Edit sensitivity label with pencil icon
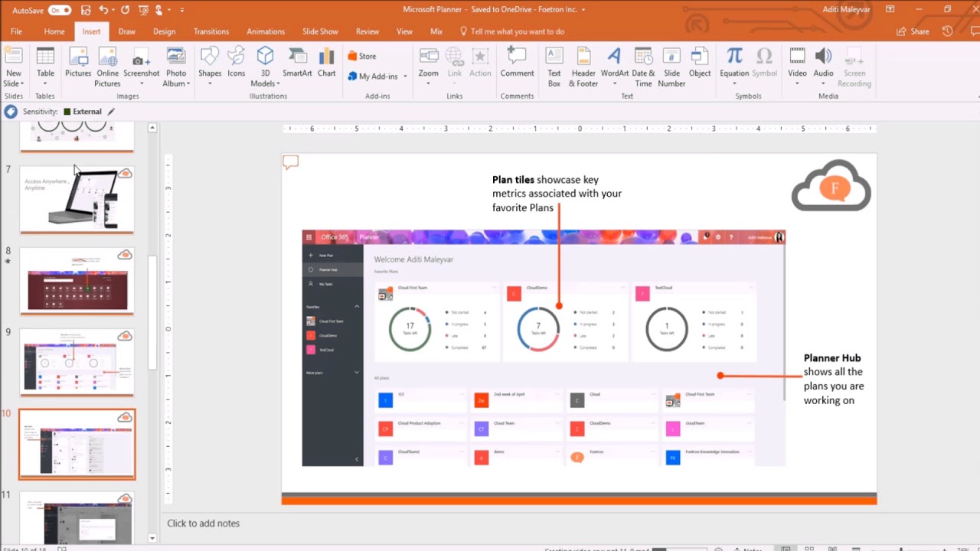Screen dimensions: 980x551 (x=111, y=112)
